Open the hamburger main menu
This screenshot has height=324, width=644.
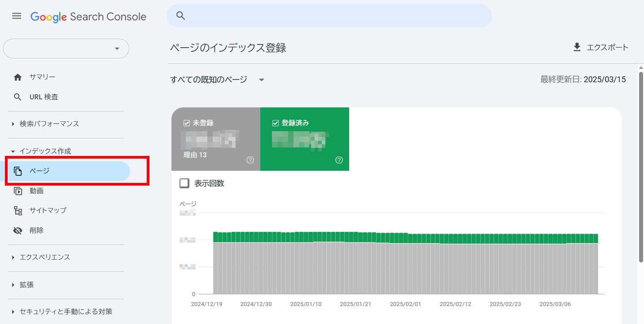point(17,16)
